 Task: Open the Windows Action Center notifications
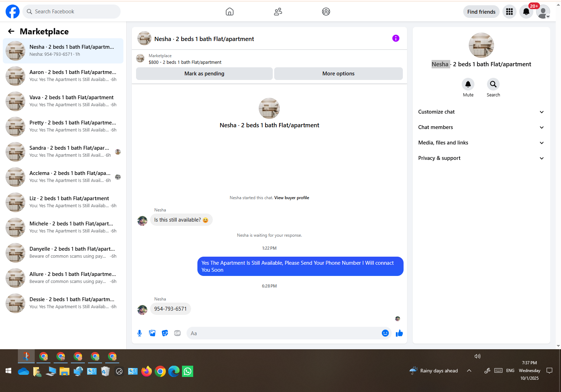click(549, 371)
